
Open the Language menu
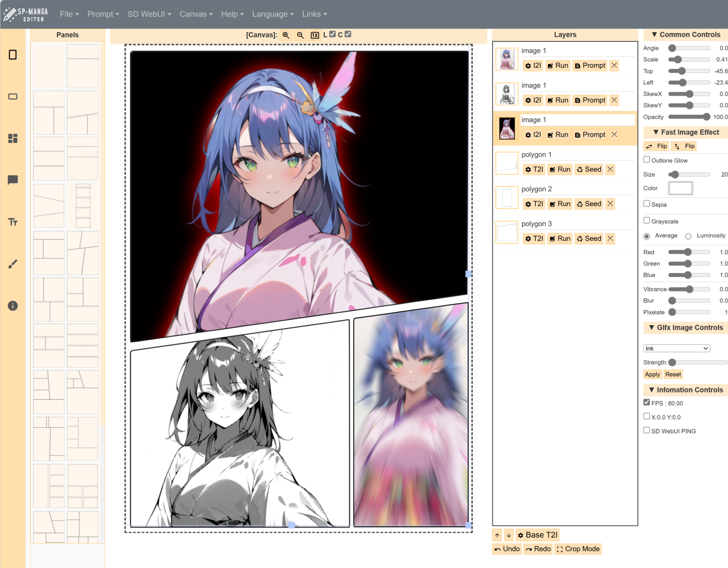[x=273, y=14]
